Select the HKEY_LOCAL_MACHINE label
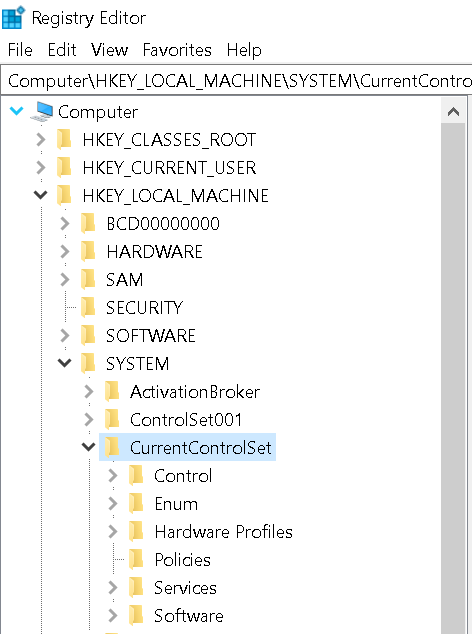472x634 pixels. [175, 196]
